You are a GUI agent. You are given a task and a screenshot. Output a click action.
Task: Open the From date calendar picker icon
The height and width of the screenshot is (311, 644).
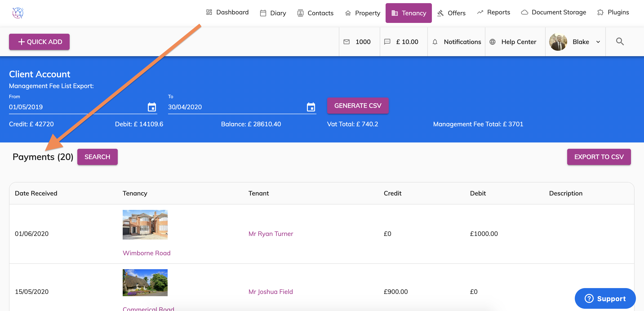point(152,107)
